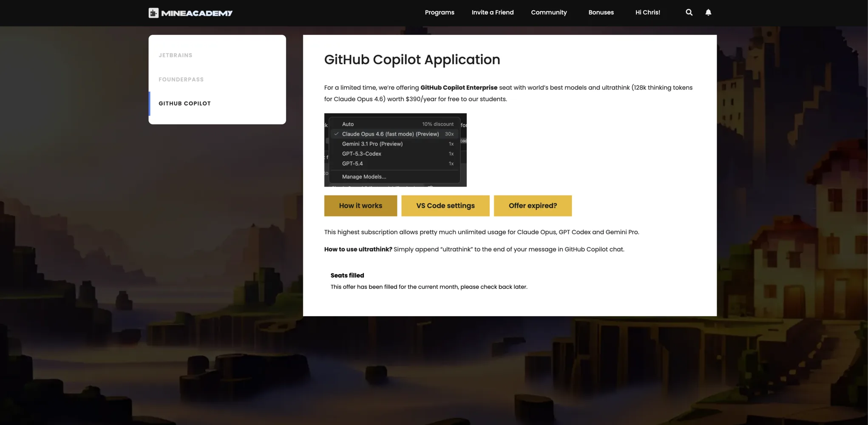Open the Bonuses menu
The height and width of the screenshot is (425, 868).
601,12
